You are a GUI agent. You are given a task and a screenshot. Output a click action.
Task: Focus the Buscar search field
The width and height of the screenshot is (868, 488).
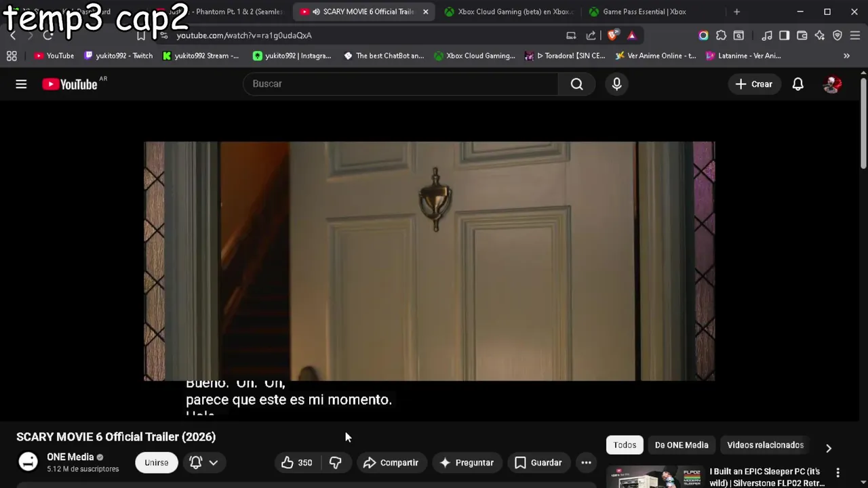point(400,84)
